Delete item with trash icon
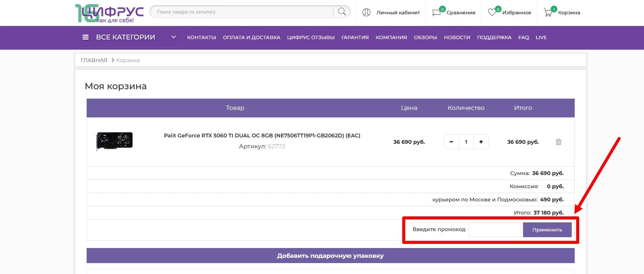The height and width of the screenshot is (274, 644). pyautogui.click(x=558, y=142)
